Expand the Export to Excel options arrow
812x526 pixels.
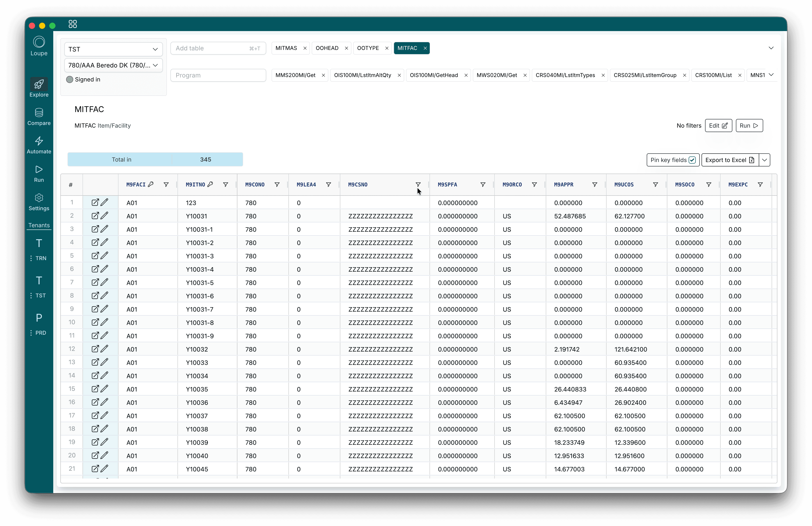pos(765,160)
